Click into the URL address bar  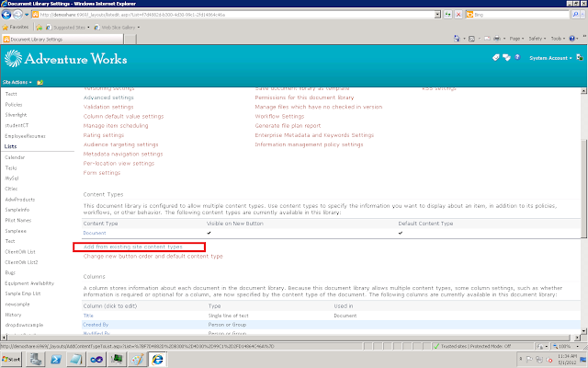[x=232, y=15]
